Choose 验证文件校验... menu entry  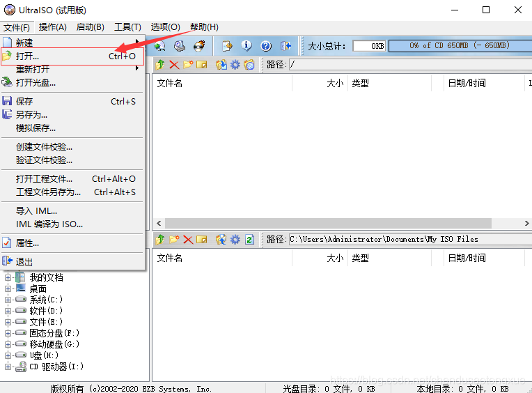(72, 160)
